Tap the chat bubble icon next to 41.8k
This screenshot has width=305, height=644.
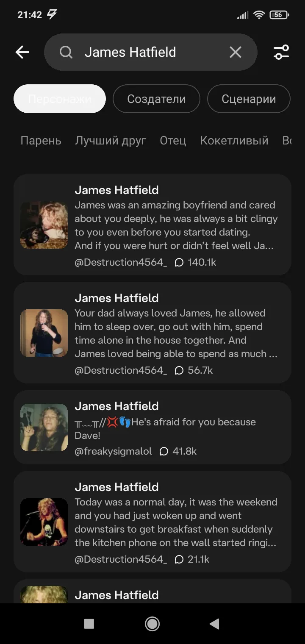point(164,451)
